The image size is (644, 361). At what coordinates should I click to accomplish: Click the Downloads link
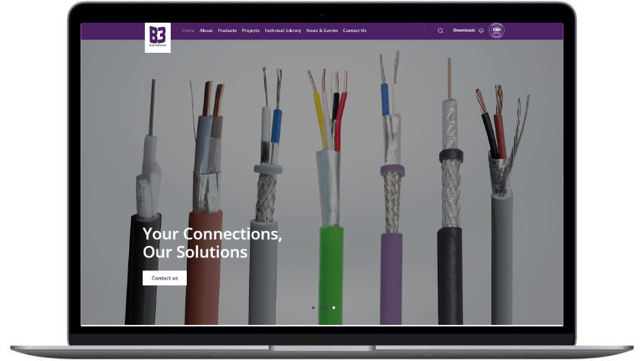(x=464, y=30)
